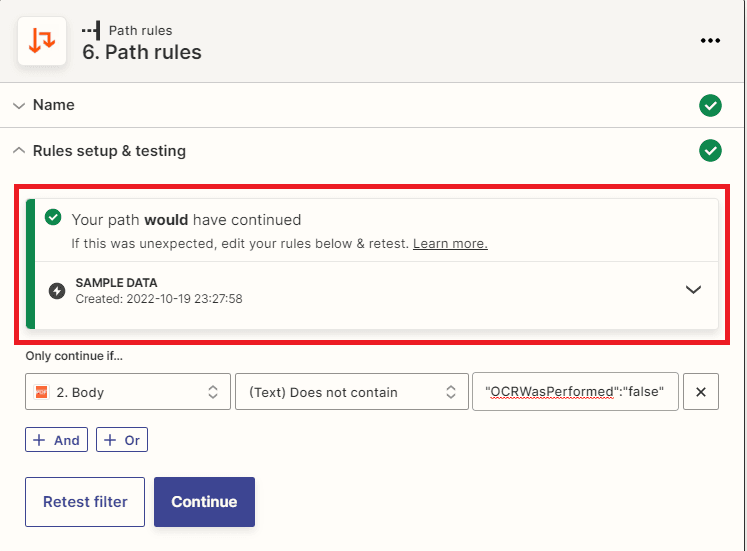Click the orange Paths app icon
This screenshot has height=551, width=747.
[42, 41]
